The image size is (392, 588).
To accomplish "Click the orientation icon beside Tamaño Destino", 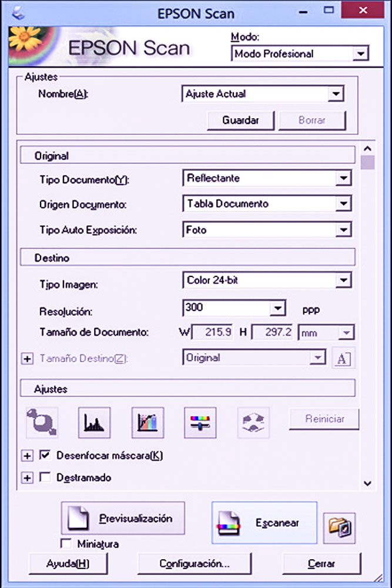I will coord(343,358).
